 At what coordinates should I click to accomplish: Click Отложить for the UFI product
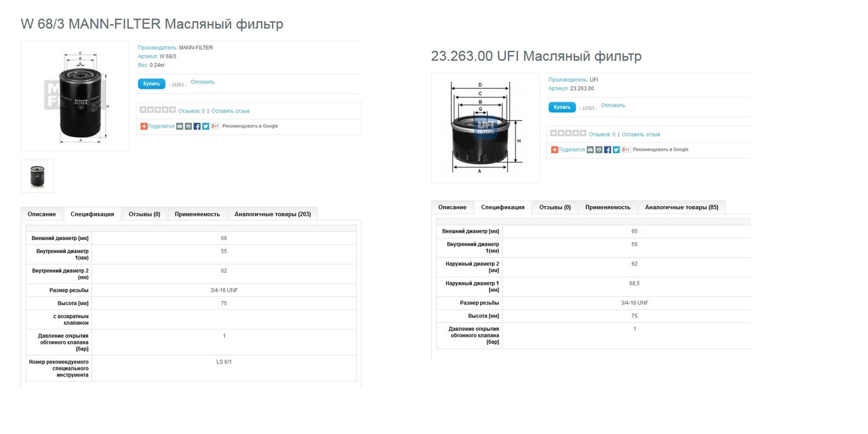[613, 106]
